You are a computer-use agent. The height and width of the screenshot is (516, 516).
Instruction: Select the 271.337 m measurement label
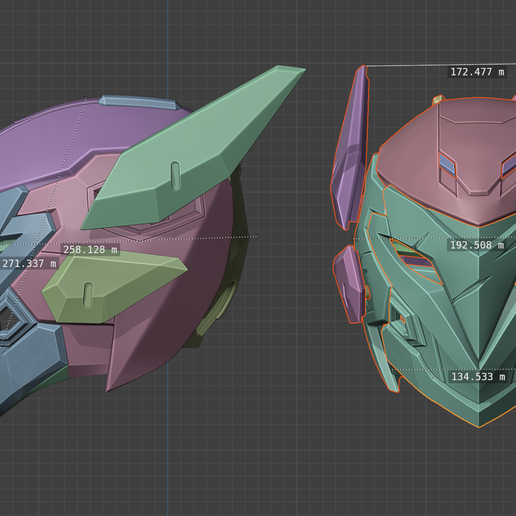[x=29, y=264]
